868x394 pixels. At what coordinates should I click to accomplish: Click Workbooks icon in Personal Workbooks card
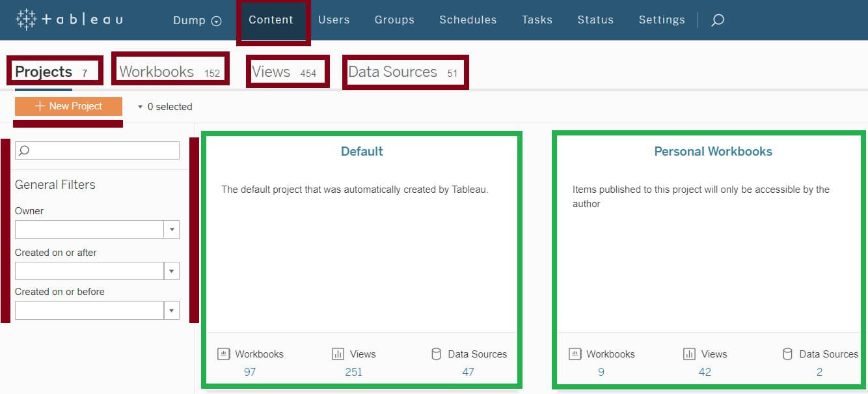(x=575, y=354)
